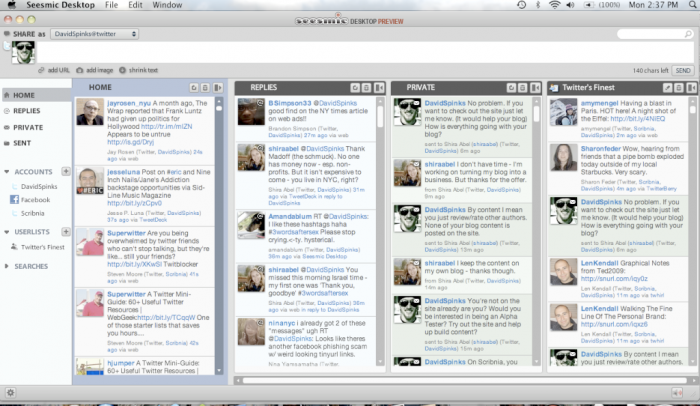This screenshot has width=700, height=406.
Task: Open BSimpson33 username link
Action: point(290,103)
